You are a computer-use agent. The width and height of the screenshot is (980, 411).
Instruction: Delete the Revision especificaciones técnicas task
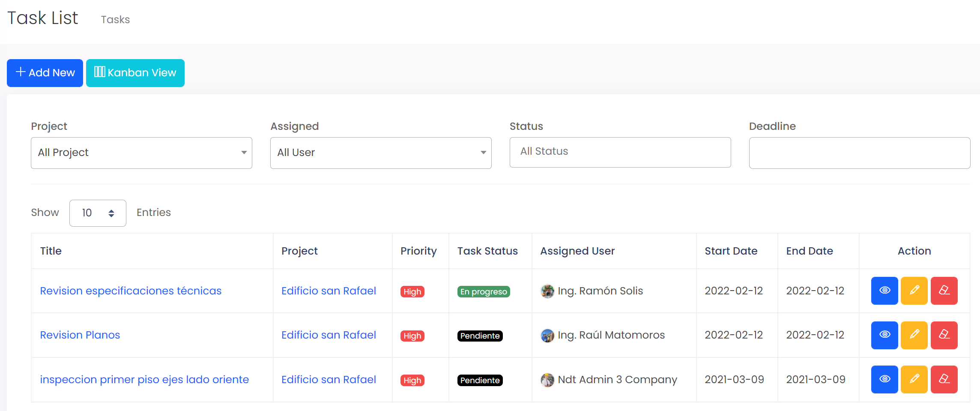[x=944, y=291]
